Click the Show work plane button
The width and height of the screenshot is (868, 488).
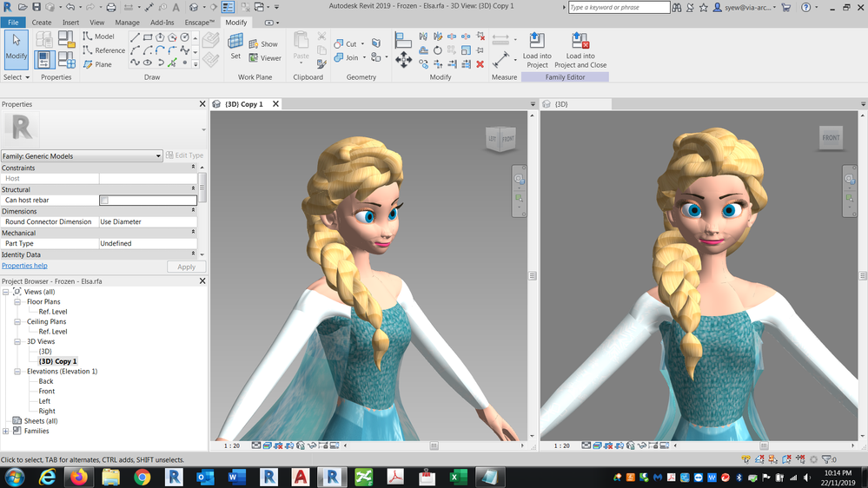[x=264, y=44]
